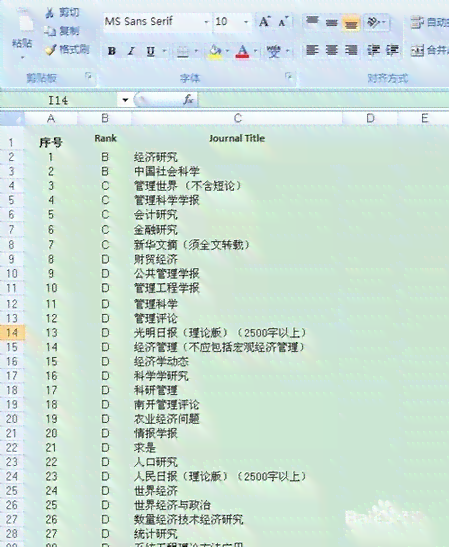Toggle italic formatting
Screen dimensions: 449x548
(131, 51)
